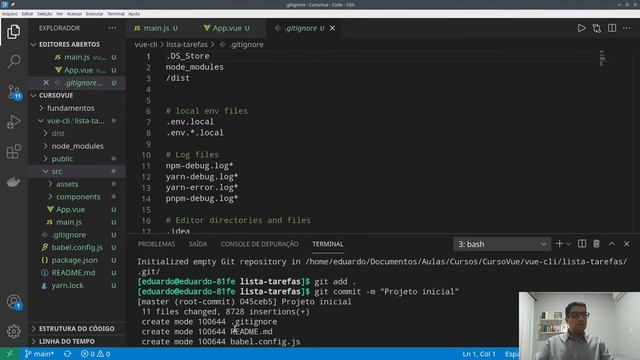This screenshot has height=360, width=640.
Task: Open the Saída panel tab
Action: pyautogui.click(x=198, y=244)
